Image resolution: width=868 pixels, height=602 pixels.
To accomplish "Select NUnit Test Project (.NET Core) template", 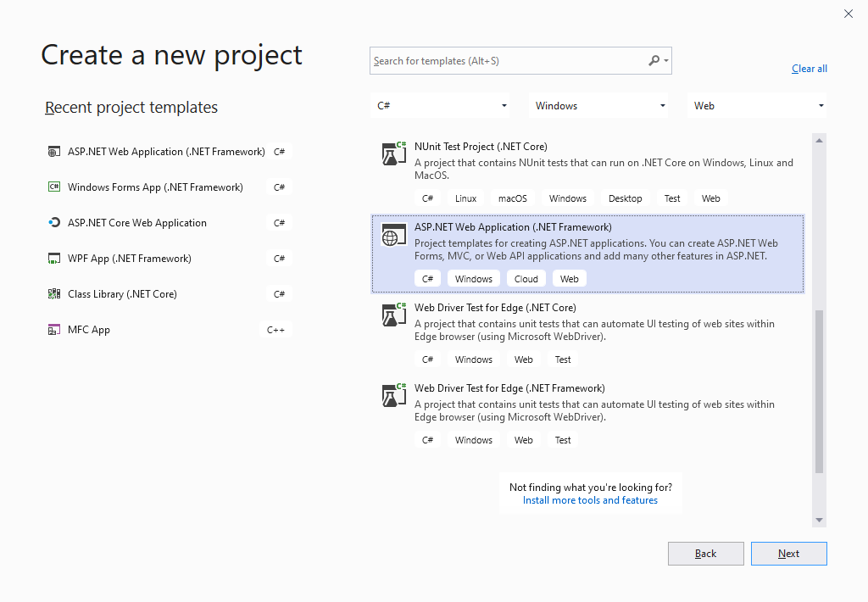I will pyautogui.click(x=588, y=173).
